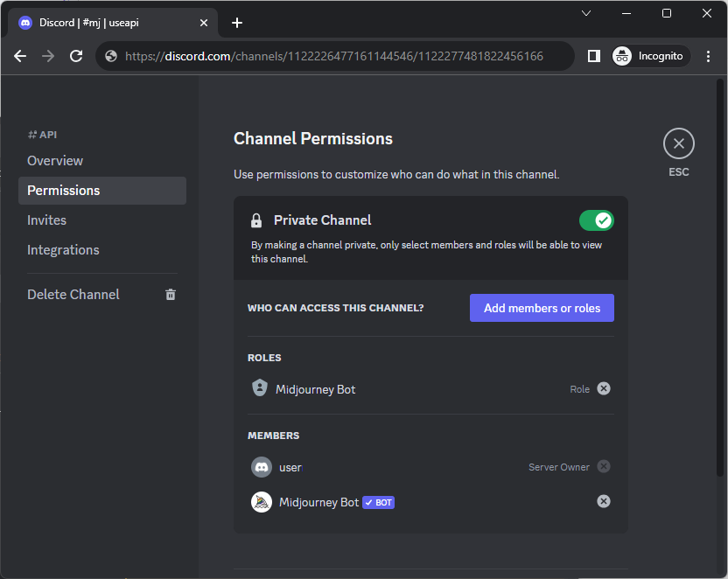Click the user's Discord avatar
Image resolution: width=728 pixels, height=579 pixels.
click(262, 467)
